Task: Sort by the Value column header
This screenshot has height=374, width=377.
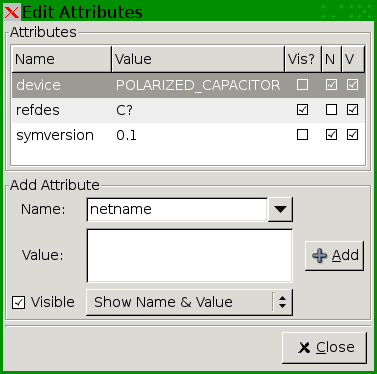Action: click(x=198, y=59)
